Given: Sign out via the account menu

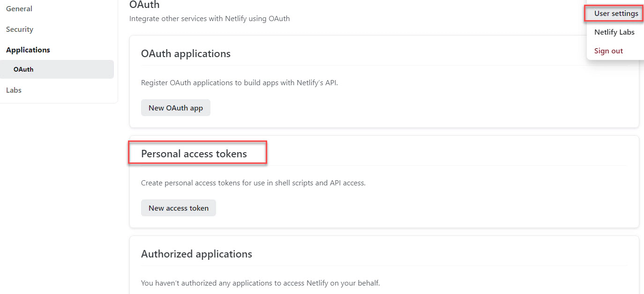Looking at the screenshot, I should click(x=608, y=51).
